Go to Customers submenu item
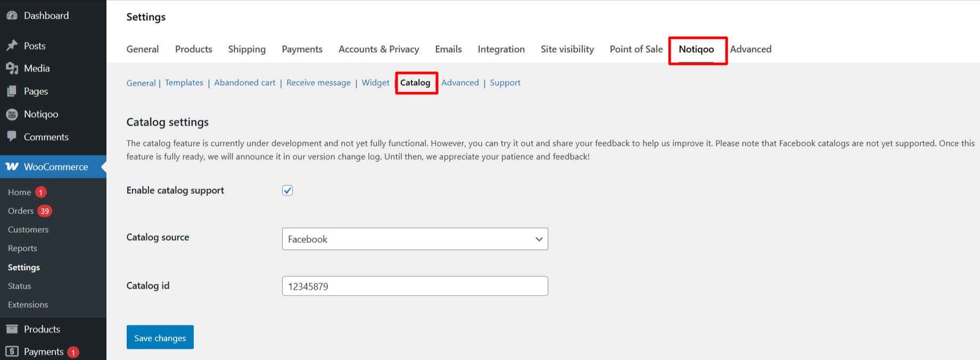This screenshot has height=360, width=980. pyautogui.click(x=28, y=230)
